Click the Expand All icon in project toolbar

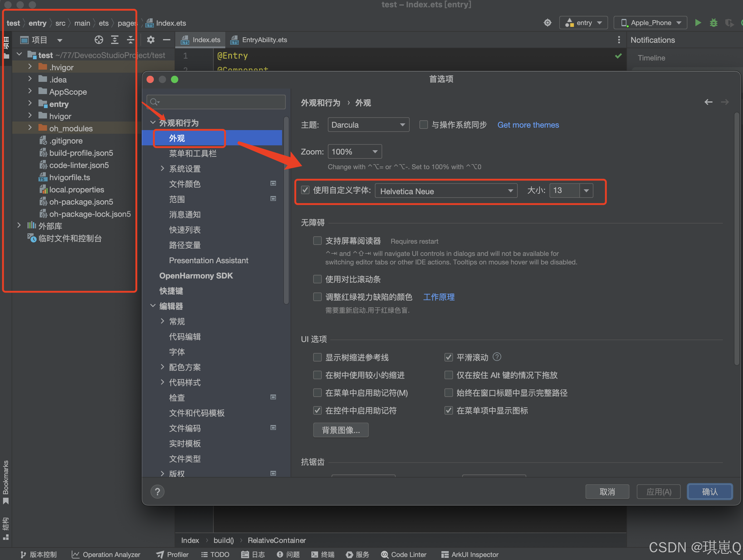click(x=114, y=40)
